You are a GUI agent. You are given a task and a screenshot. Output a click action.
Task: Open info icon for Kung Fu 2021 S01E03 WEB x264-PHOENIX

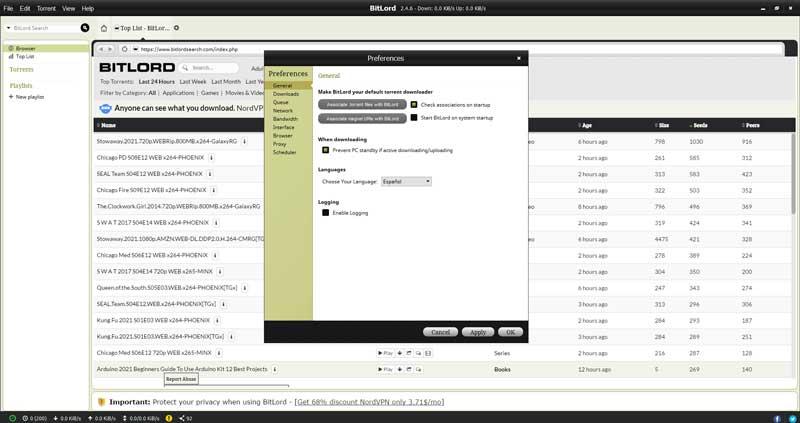tap(217, 320)
